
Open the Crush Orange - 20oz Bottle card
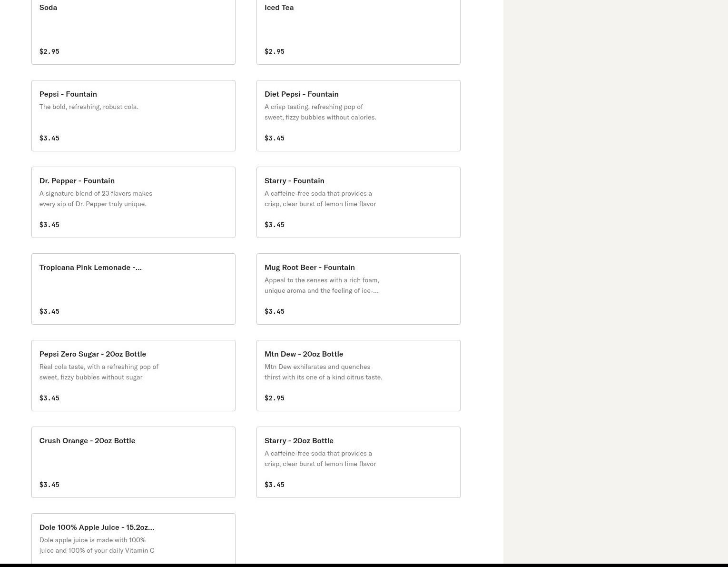133,462
